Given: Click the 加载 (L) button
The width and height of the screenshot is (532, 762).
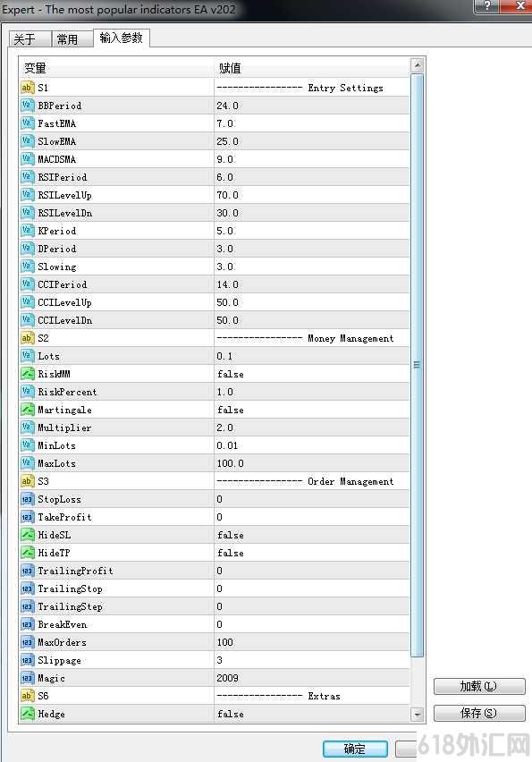Looking at the screenshot, I should point(479,686).
